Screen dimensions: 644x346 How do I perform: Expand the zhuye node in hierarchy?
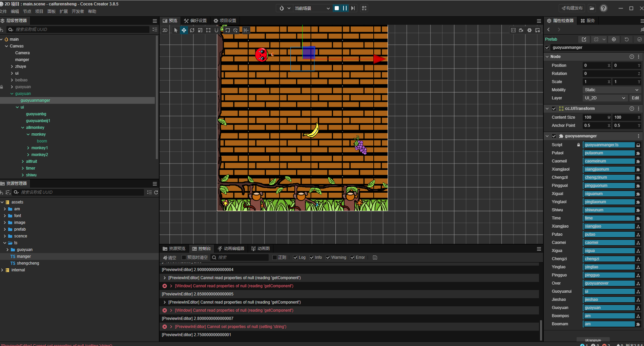point(12,66)
